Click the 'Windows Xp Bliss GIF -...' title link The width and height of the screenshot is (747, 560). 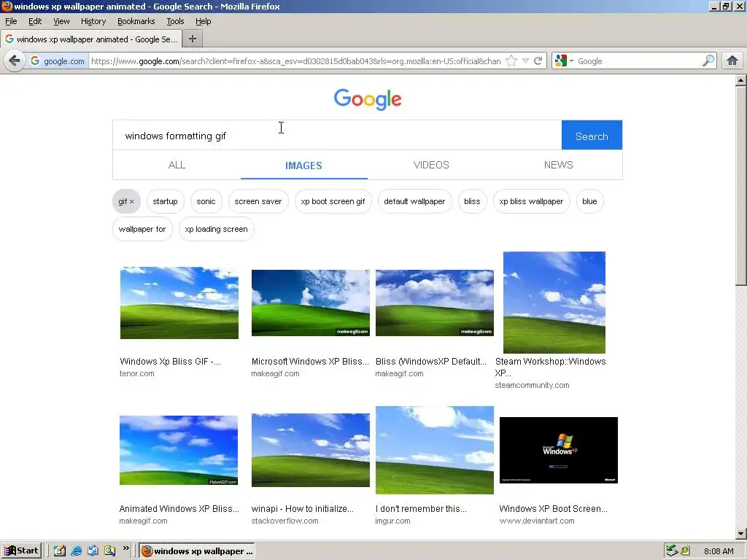[x=169, y=362]
